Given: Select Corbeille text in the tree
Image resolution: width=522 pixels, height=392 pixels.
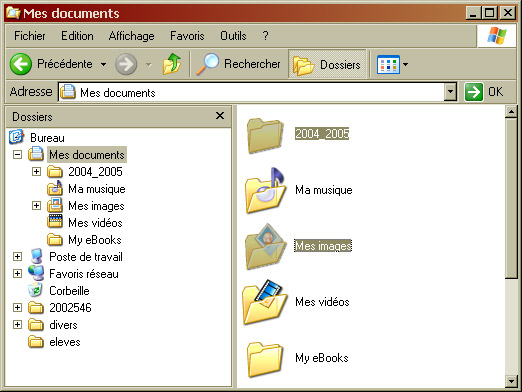Looking at the screenshot, I should tap(69, 291).
